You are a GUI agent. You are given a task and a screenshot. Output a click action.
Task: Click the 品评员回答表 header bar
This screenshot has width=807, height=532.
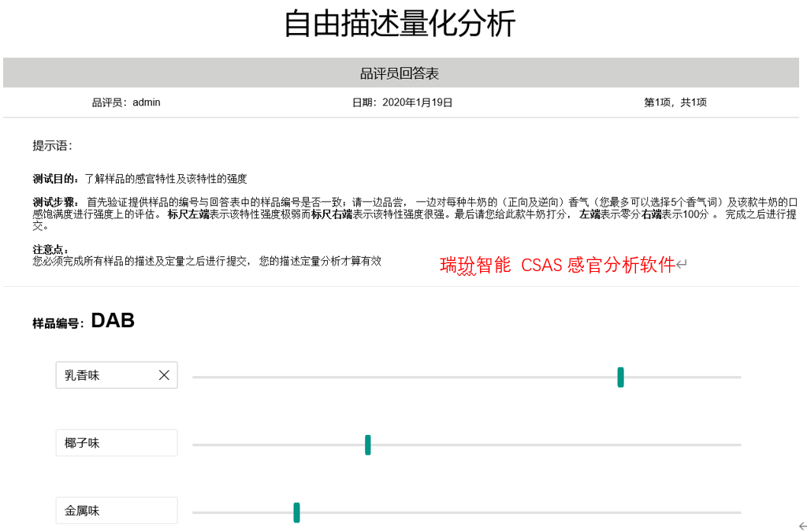click(x=400, y=73)
